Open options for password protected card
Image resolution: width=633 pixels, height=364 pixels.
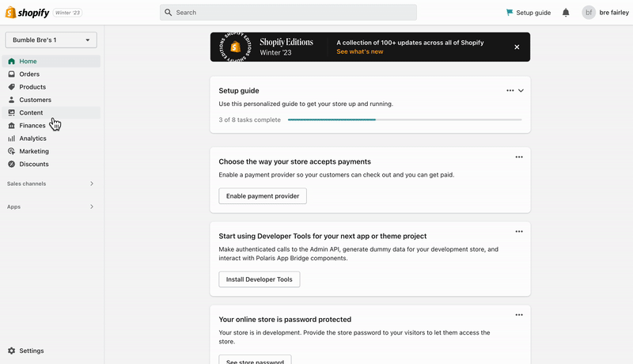[x=519, y=315]
